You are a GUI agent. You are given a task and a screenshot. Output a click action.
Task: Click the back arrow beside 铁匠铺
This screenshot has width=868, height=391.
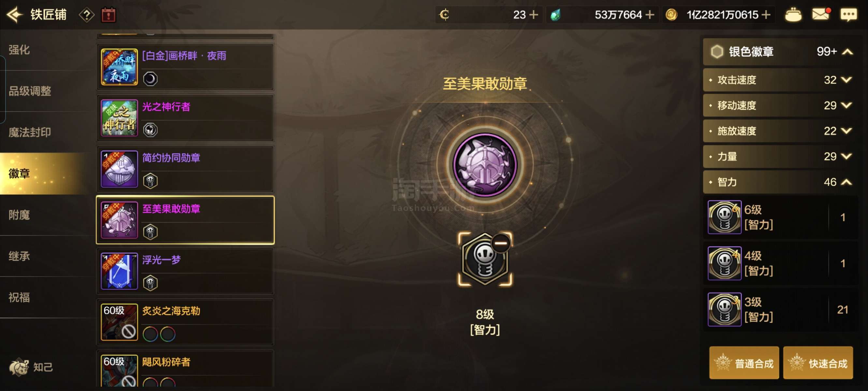tap(14, 15)
